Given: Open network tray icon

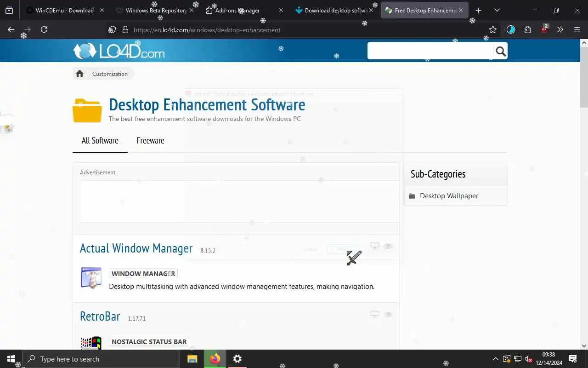Looking at the screenshot, I should [518, 359].
